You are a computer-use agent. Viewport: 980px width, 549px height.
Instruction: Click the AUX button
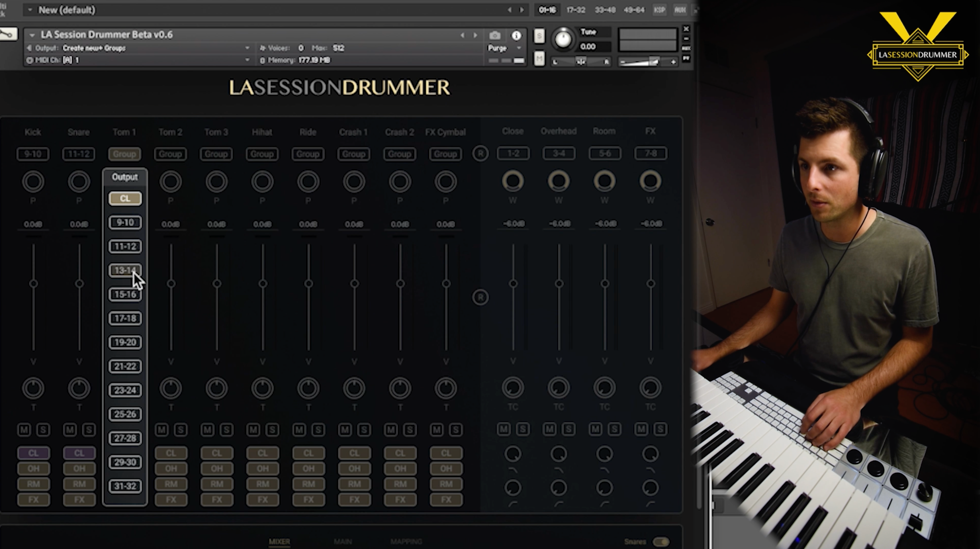680,10
